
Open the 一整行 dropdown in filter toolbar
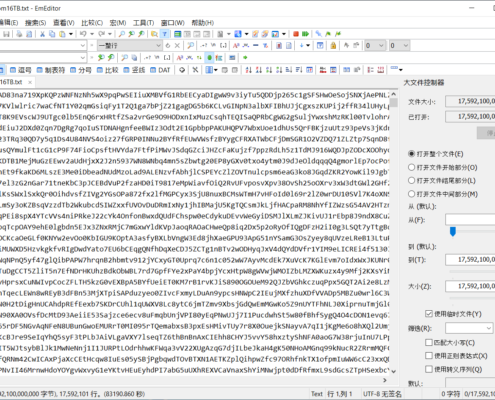tap(130, 46)
